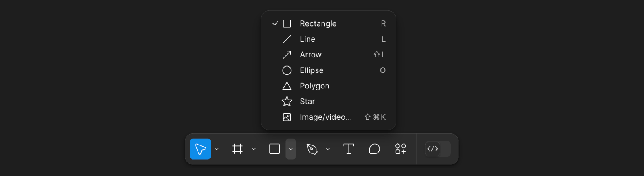Select Star from the shape menu
The height and width of the screenshot is (176, 644).
click(308, 102)
